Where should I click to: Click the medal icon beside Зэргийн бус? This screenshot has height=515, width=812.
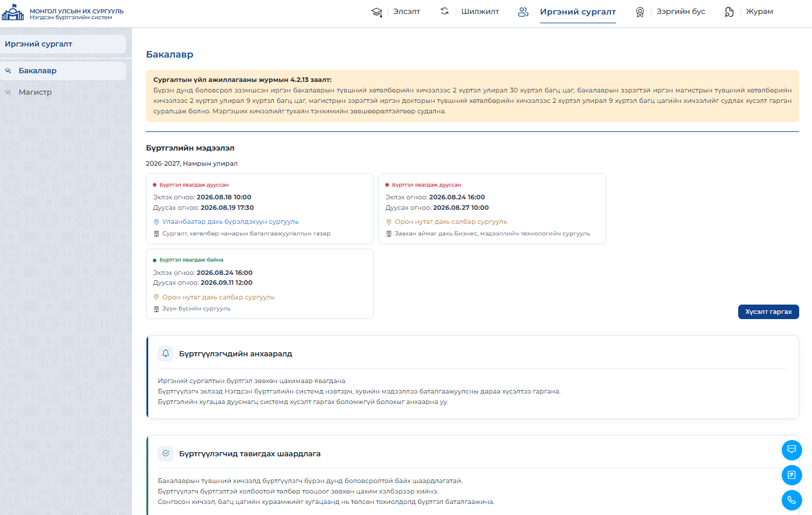640,12
